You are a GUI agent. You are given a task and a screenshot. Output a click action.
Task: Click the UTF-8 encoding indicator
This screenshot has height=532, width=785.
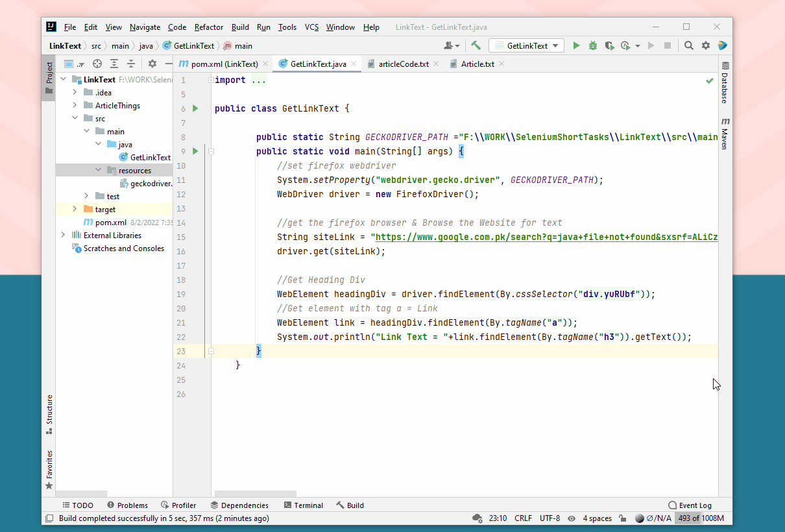coord(549,518)
